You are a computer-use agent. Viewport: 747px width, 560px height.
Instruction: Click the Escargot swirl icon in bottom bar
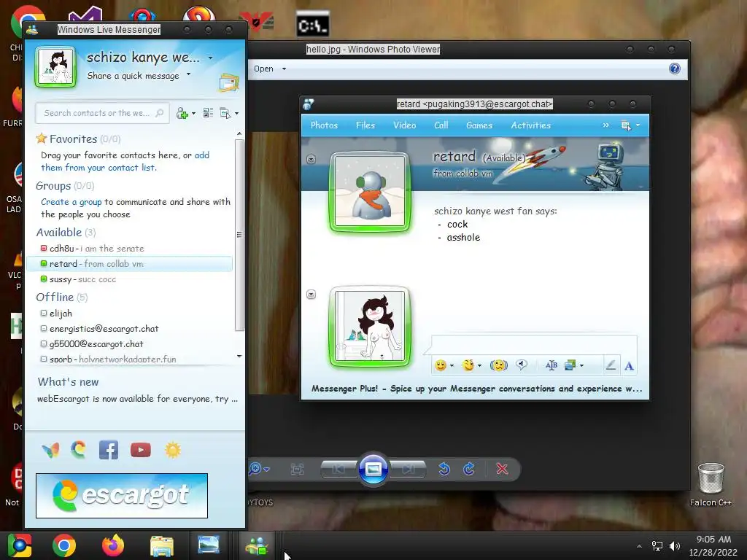79,449
